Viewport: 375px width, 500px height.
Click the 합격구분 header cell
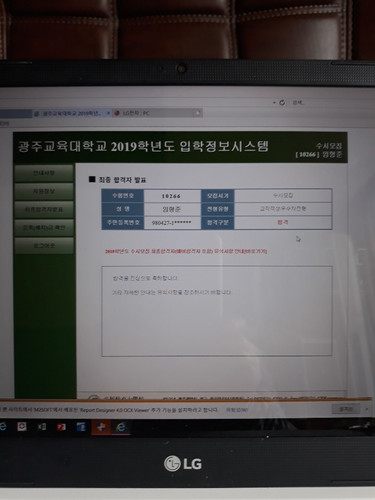pos(218,222)
